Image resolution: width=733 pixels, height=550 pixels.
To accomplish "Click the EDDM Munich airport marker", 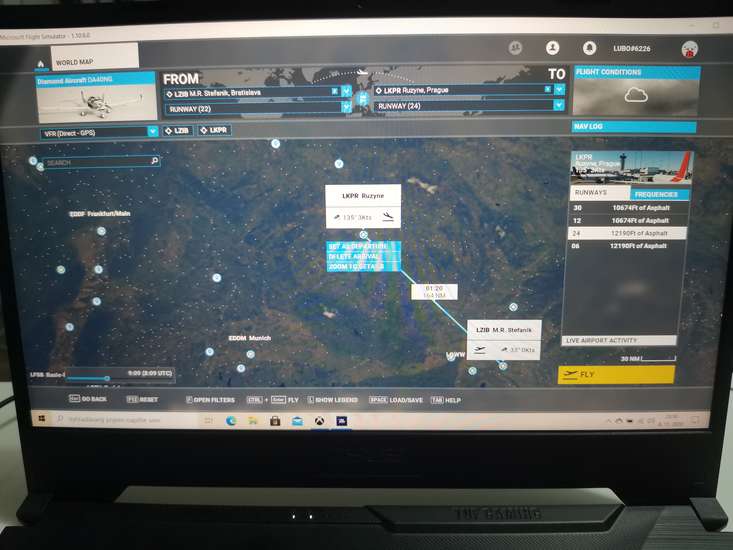I will pyautogui.click(x=251, y=354).
